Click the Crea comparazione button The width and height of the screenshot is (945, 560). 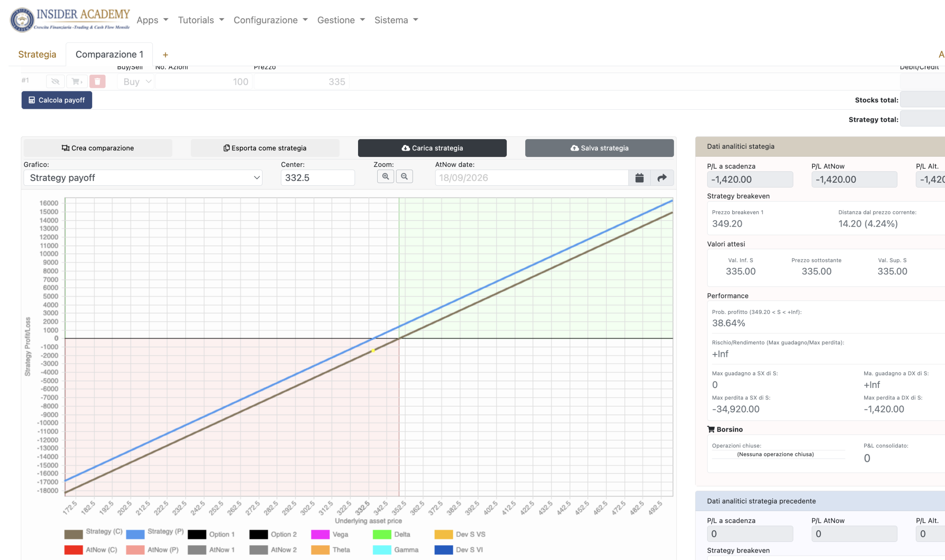(x=98, y=148)
